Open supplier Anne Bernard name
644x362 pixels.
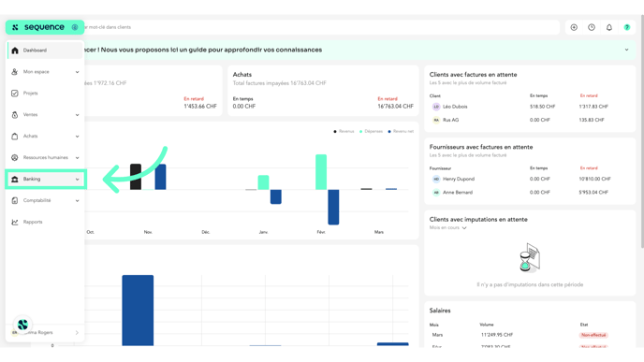(x=458, y=192)
